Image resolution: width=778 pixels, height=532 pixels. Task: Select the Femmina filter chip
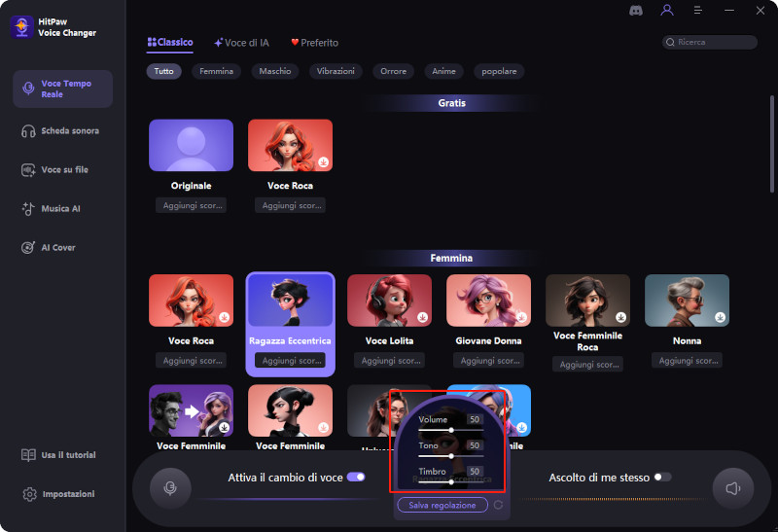216,71
